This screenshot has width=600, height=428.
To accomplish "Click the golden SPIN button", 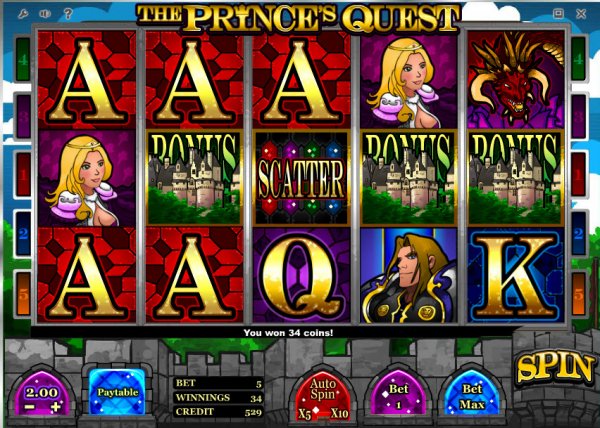I will pos(555,368).
